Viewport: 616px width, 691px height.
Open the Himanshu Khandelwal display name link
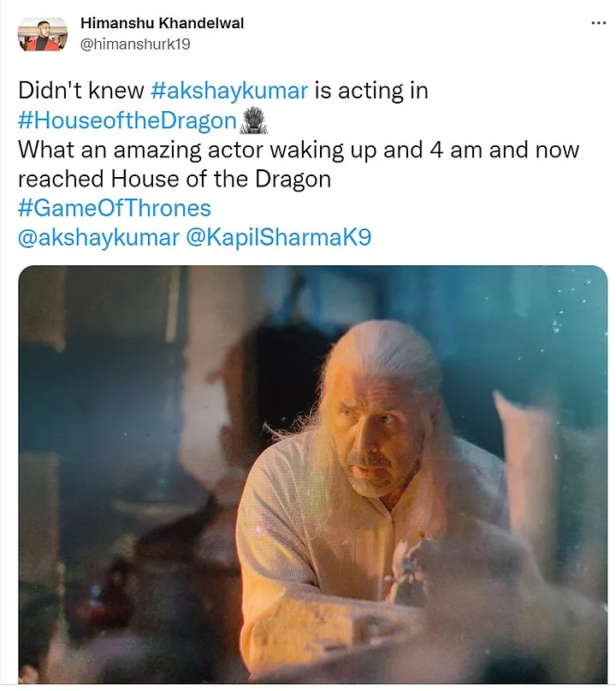click(x=162, y=23)
